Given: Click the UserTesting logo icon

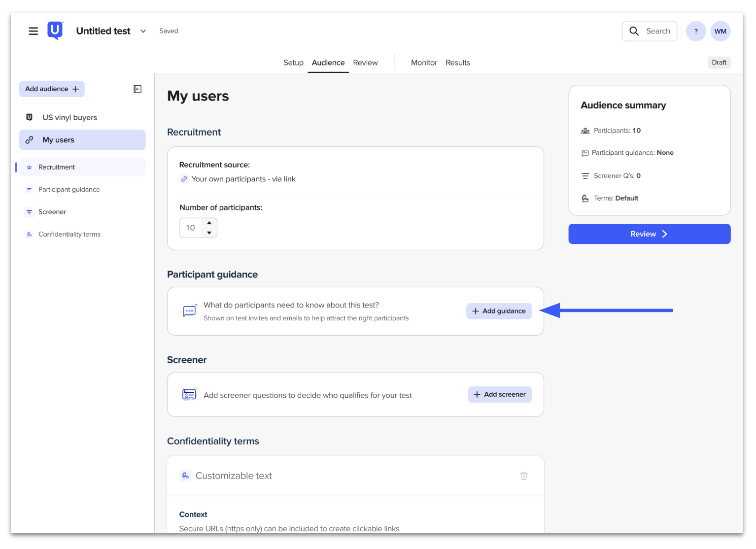Looking at the screenshot, I should click(55, 31).
